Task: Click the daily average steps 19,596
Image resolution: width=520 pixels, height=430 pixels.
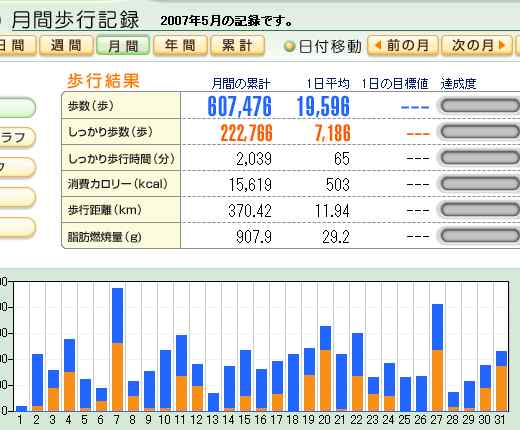Action: click(x=323, y=107)
